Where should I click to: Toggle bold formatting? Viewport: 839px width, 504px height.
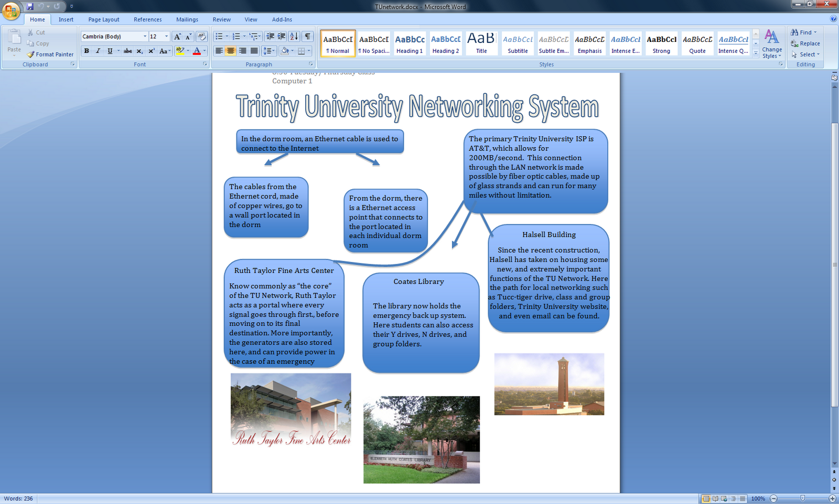tap(87, 51)
